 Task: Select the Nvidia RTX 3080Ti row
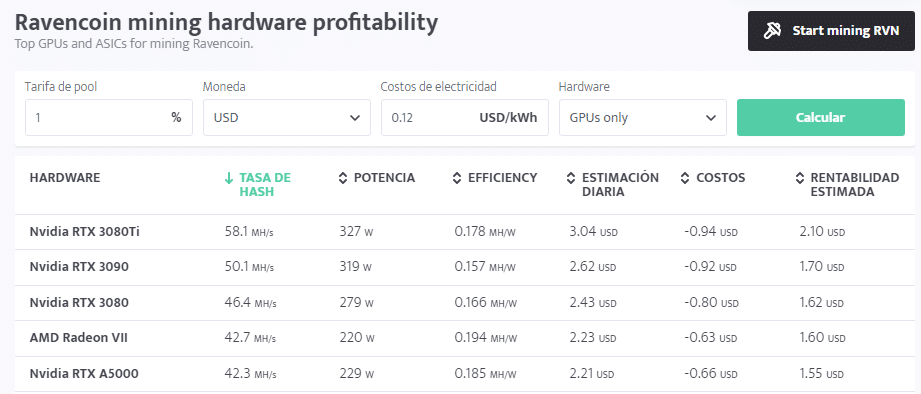coord(464,232)
